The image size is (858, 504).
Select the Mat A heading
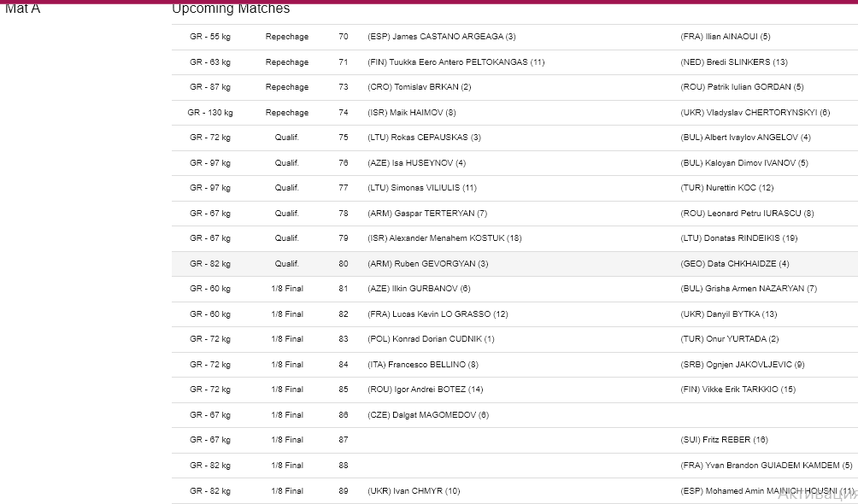[22, 9]
